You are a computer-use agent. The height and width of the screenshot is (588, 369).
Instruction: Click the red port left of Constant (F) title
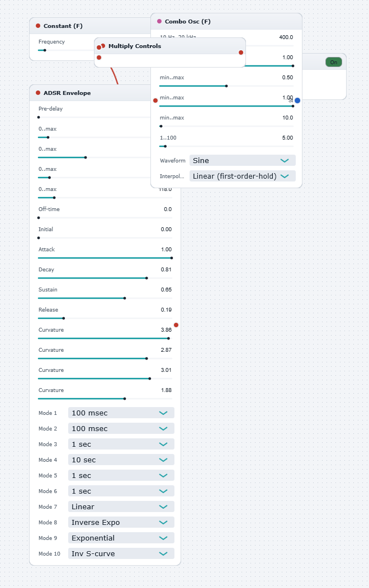click(38, 26)
